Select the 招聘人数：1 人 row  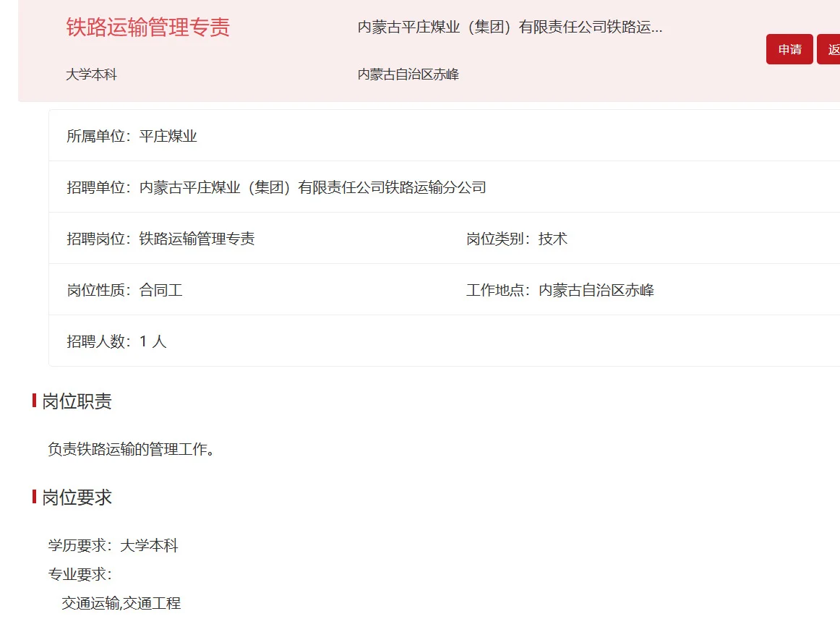pos(444,341)
